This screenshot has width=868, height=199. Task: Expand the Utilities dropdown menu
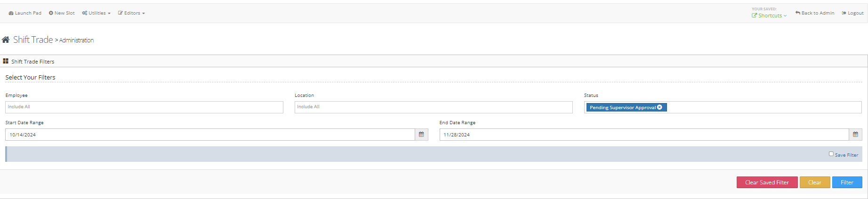[96, 13]
